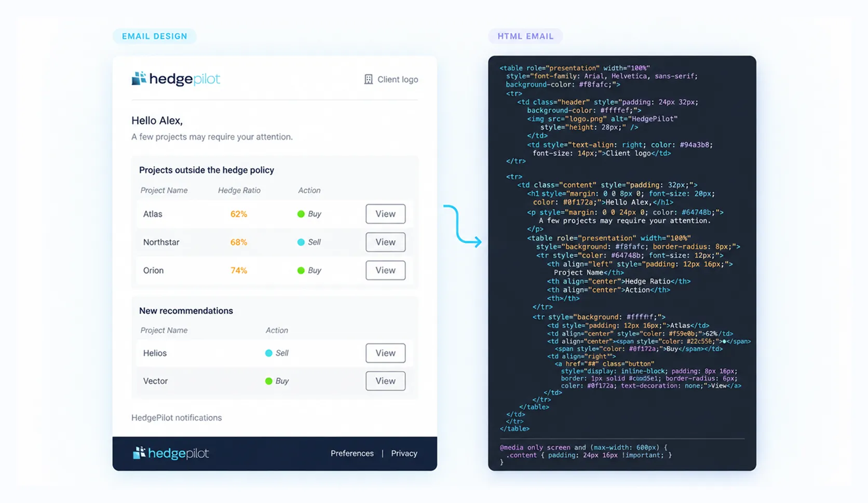This screenshot has height=503, width=868.
Task: Click the EMAIL DESIGN label
Action: 155,36
